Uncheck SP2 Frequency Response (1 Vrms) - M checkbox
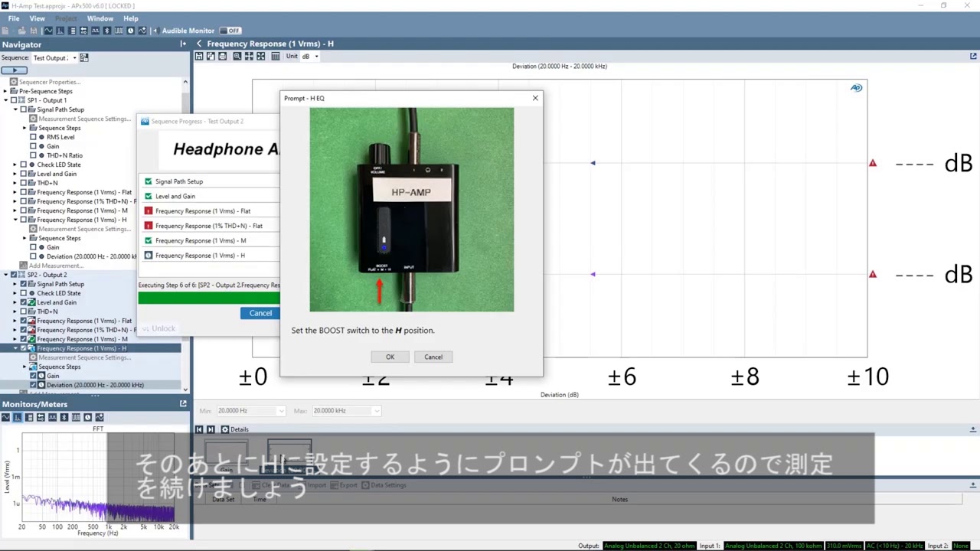Screen dimensions: 980x551 click(23, 339)
